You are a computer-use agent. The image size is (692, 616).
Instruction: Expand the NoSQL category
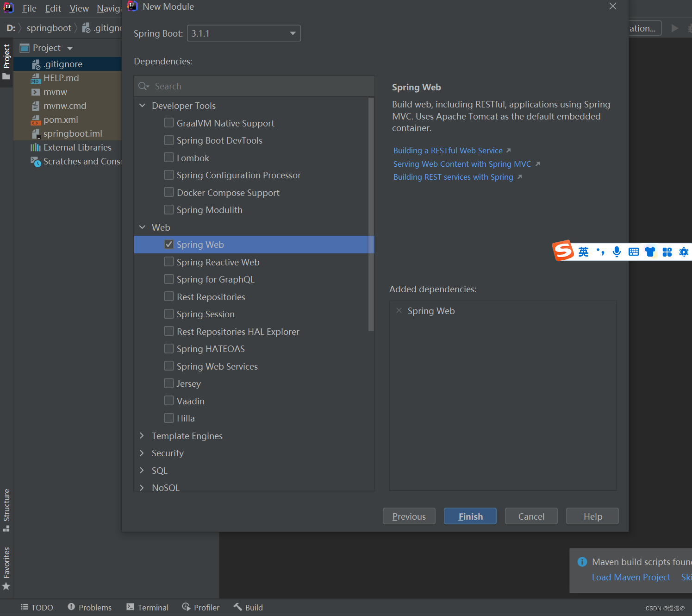pyautogui.click(x=142, y=488)
